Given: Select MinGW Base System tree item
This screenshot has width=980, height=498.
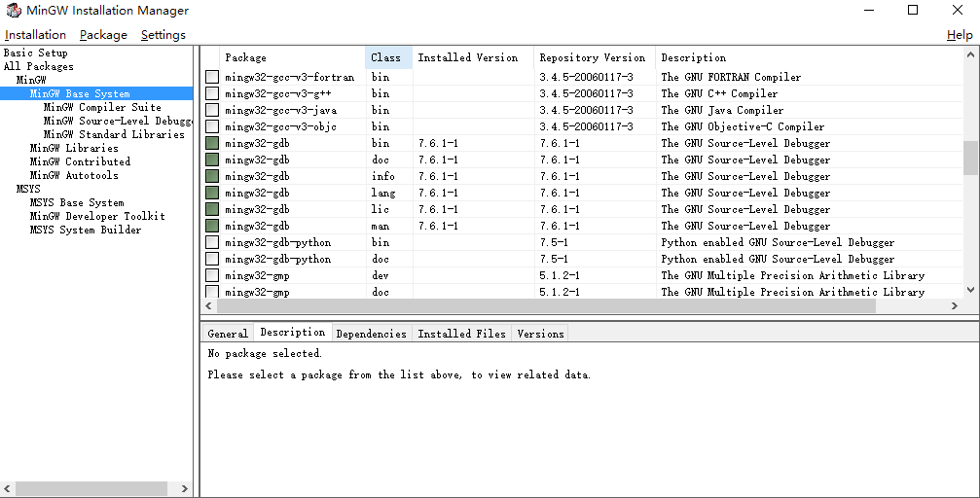Looking at the screenshot, I should [x=80, y=93].
